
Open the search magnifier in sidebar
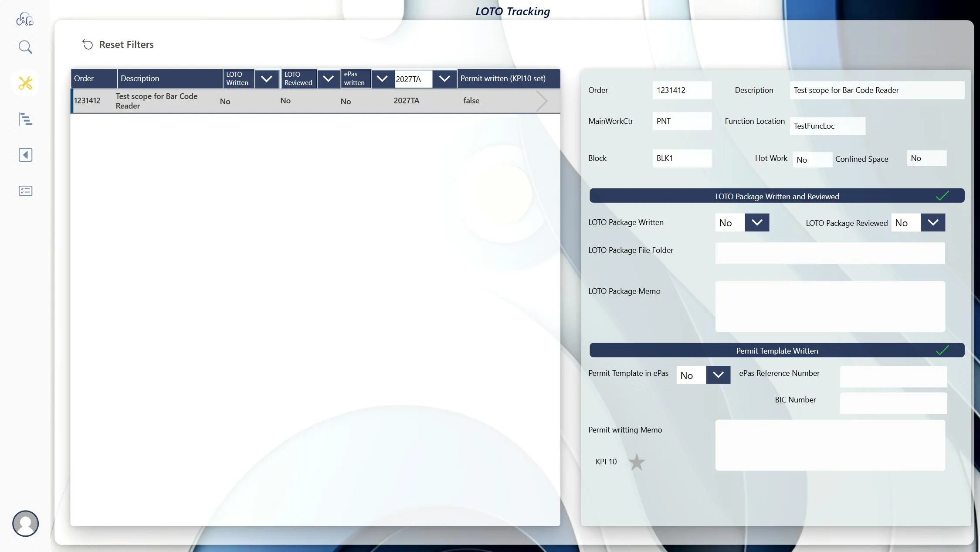pos(25,47)
